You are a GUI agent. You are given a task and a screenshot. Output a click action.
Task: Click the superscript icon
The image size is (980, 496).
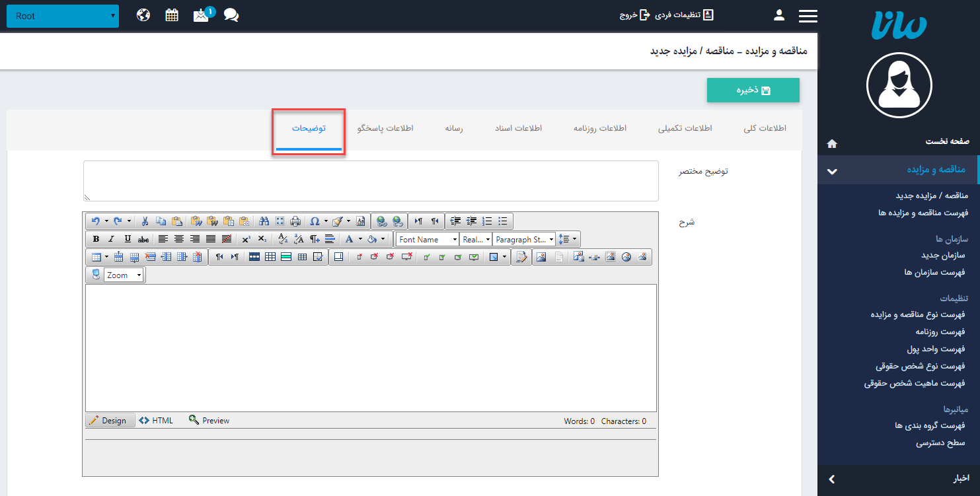coord(246,239)
